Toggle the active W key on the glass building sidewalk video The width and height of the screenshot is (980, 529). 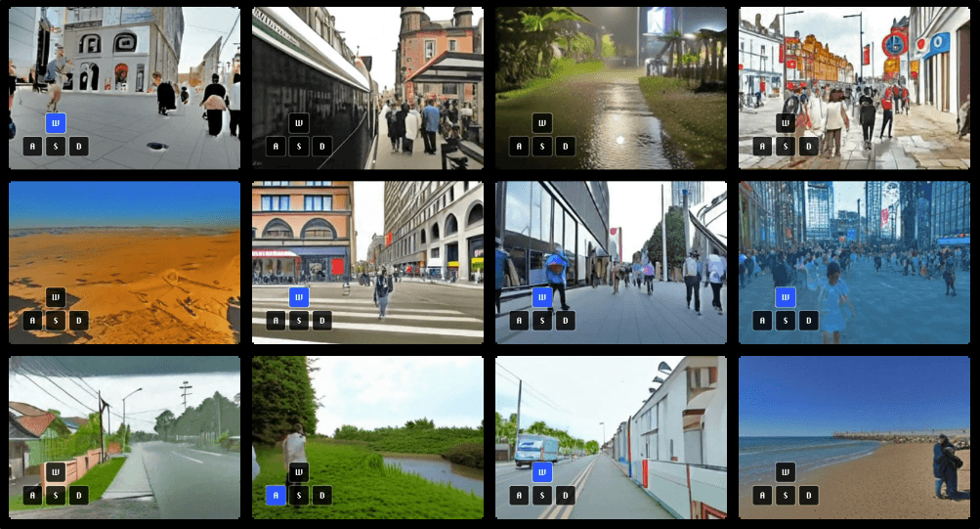click(542, 297)
